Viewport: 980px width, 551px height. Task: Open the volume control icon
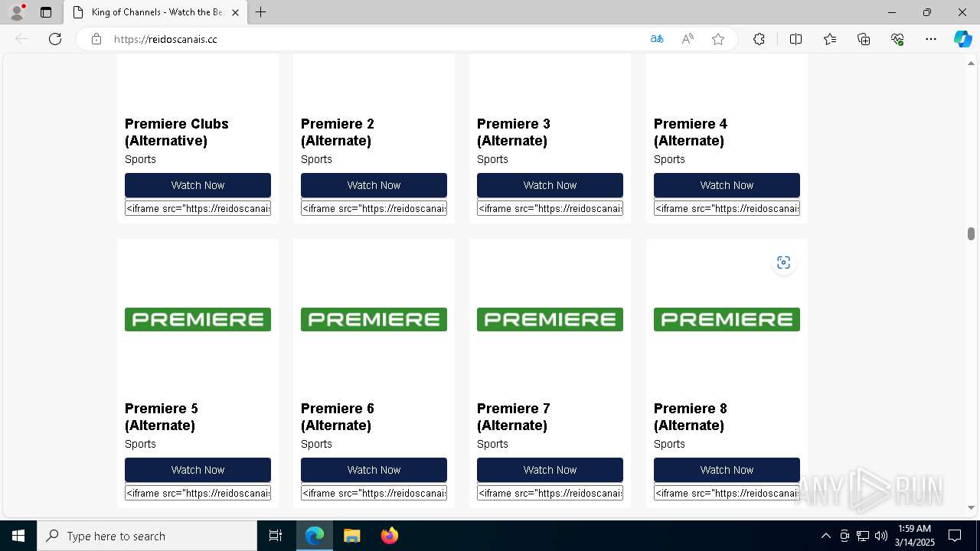point(881,536)
